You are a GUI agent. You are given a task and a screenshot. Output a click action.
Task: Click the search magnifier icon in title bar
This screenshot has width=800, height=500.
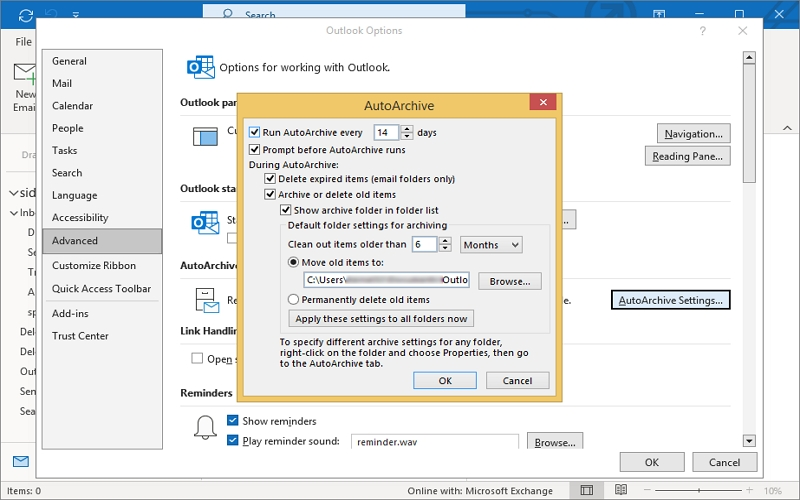[x=228, y=13]
